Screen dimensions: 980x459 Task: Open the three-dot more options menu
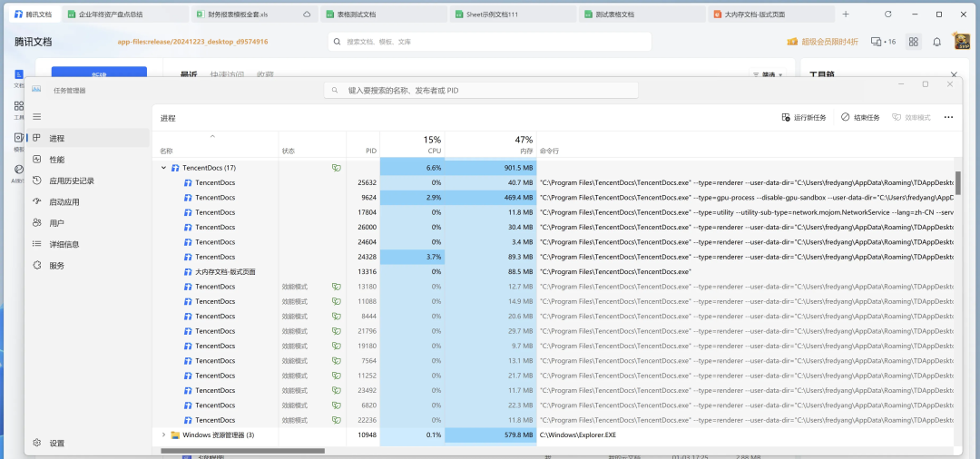[x=948, y=117]
